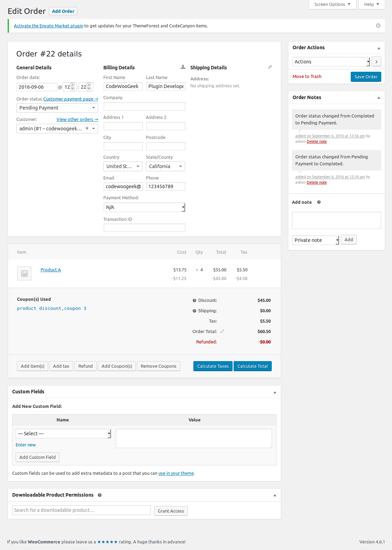
Task: Click the Add Order button
Action: (x=63, y=11)
